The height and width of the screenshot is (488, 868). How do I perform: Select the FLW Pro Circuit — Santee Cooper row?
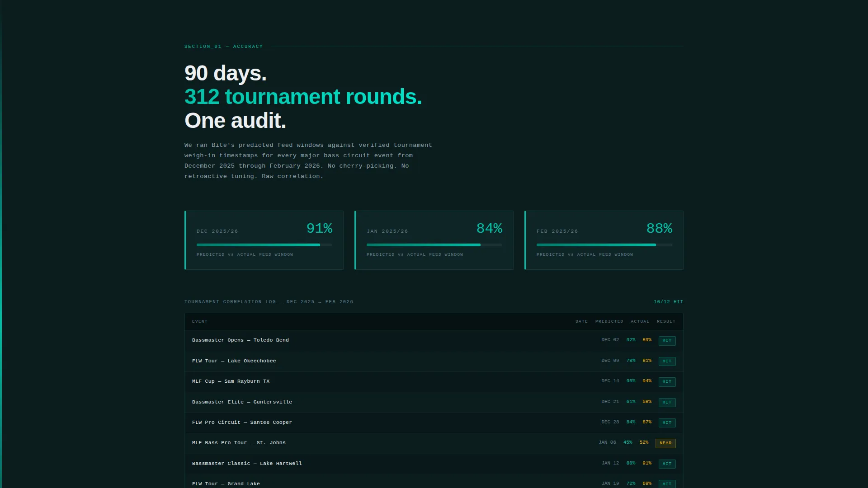(434, 422)
